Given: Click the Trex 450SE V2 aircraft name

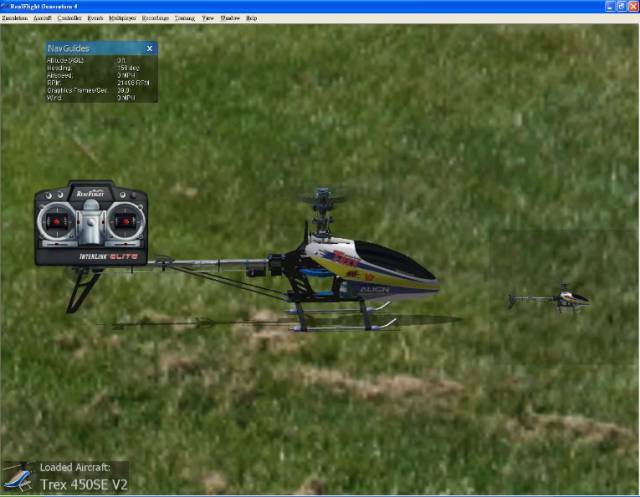Looking at the screenshot, I should point(84,485).
